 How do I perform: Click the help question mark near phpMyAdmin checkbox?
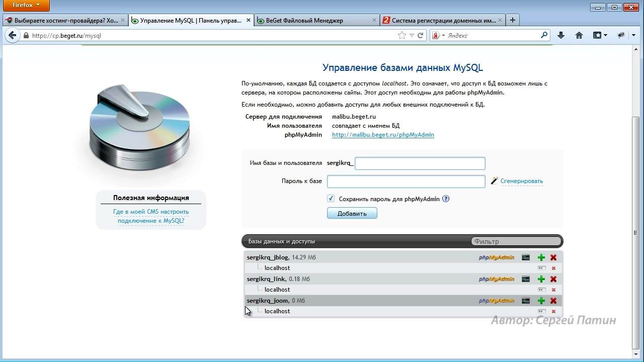[445, 199]
